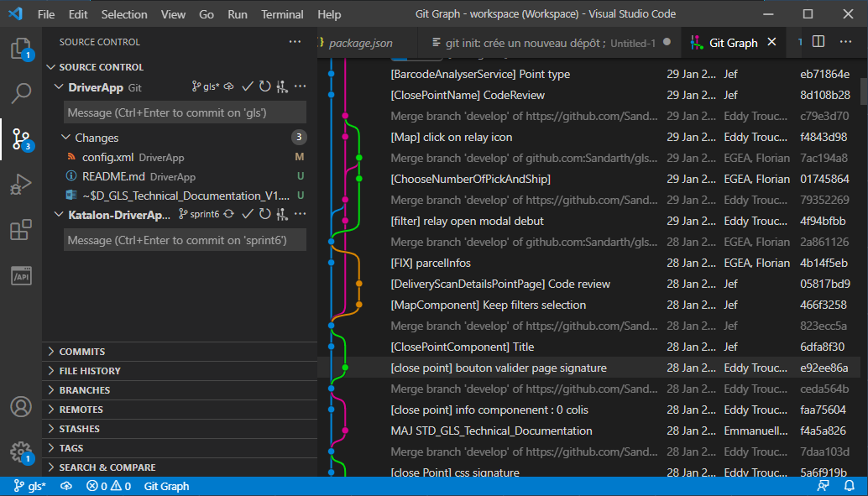Open changed file README.md
The image size is (868, 496).
(180, 176)
